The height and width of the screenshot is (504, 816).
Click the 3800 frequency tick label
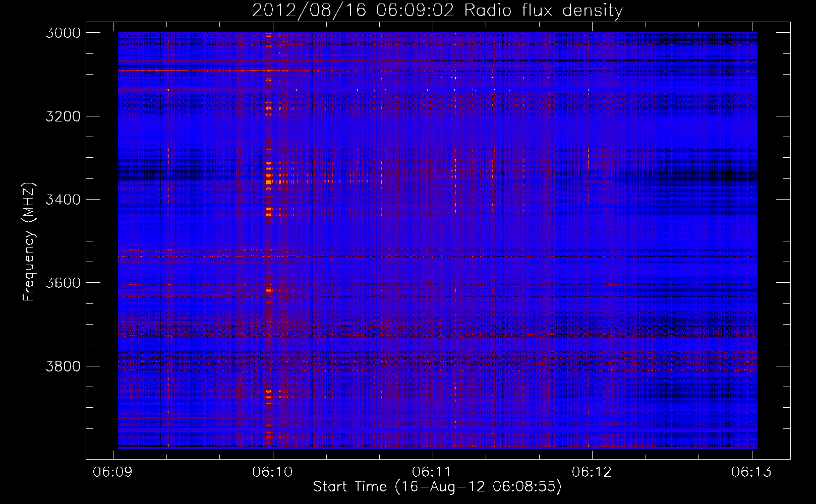[63, 366]
